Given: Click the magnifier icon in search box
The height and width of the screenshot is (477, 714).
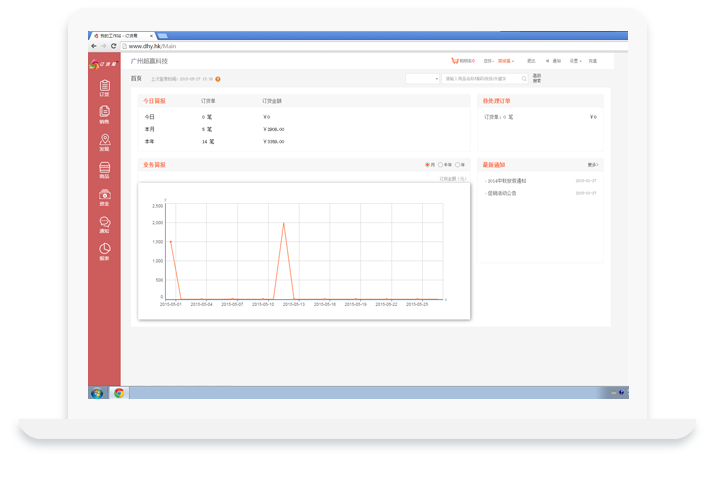Looking at the screenshot, I should (524, 78).
